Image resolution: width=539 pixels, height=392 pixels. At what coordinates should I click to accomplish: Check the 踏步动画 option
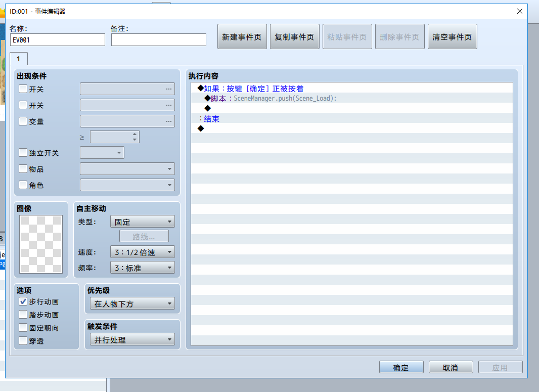click(23, 315)
